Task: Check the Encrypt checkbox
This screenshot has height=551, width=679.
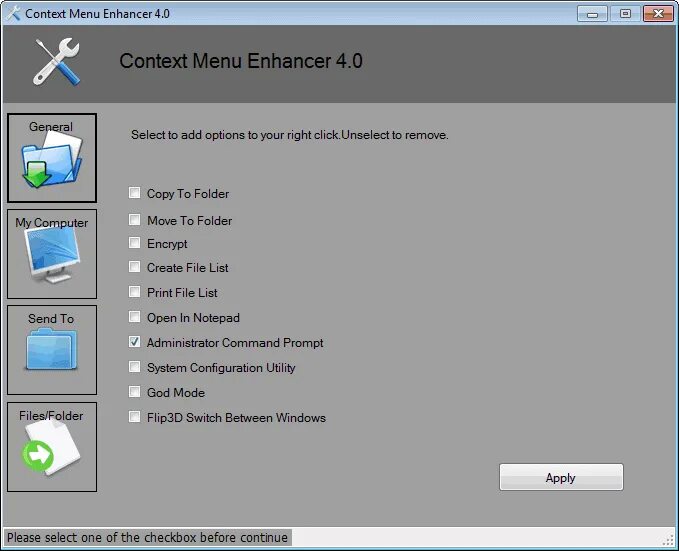Action: [x=135, y=243]
